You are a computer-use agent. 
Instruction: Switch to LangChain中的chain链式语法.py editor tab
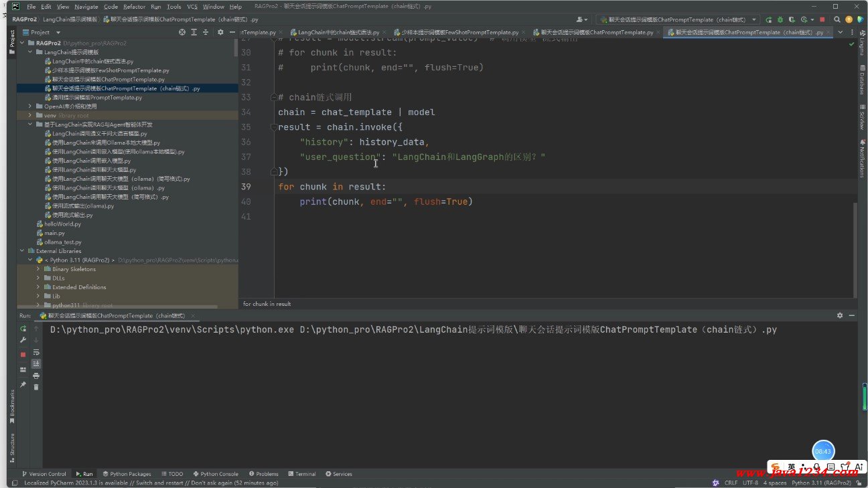coord(338,32)
